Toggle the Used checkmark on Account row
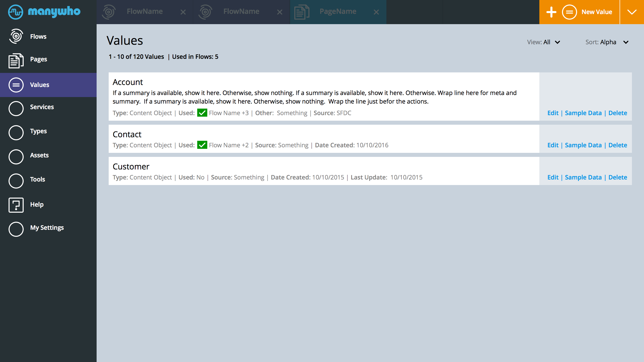Image resolution: width=644 pixels, height=362 pixels. [x=202, y=113]
